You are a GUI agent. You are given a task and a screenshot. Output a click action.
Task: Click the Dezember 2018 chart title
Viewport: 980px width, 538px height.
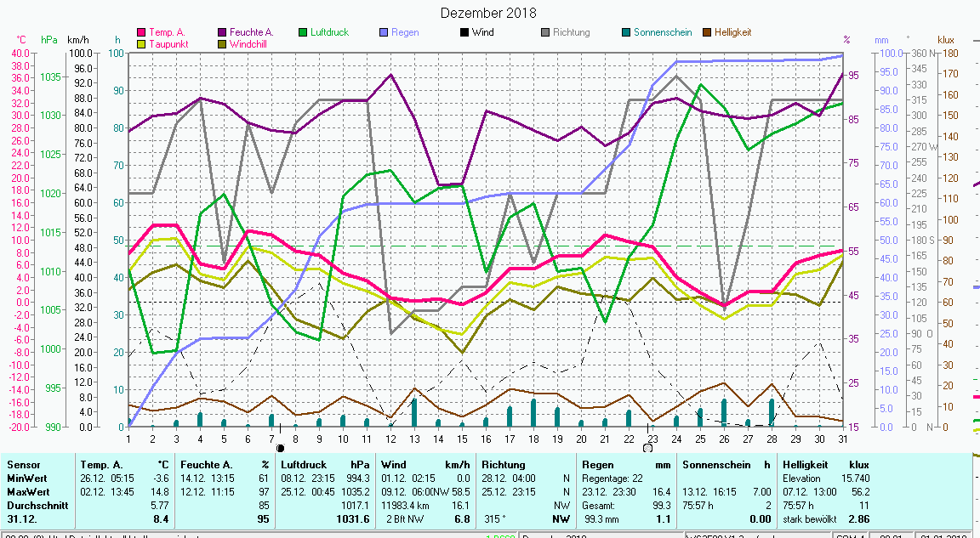(x=488, y=13)
